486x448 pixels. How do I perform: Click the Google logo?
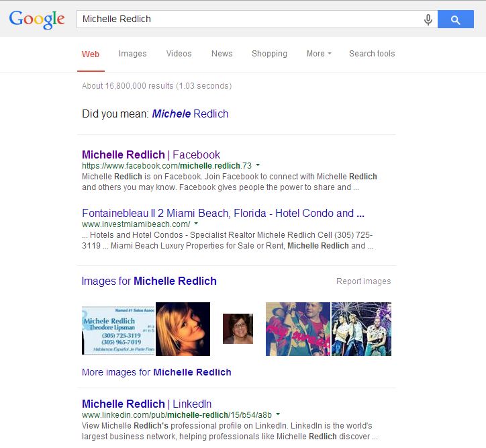(37, 19)
